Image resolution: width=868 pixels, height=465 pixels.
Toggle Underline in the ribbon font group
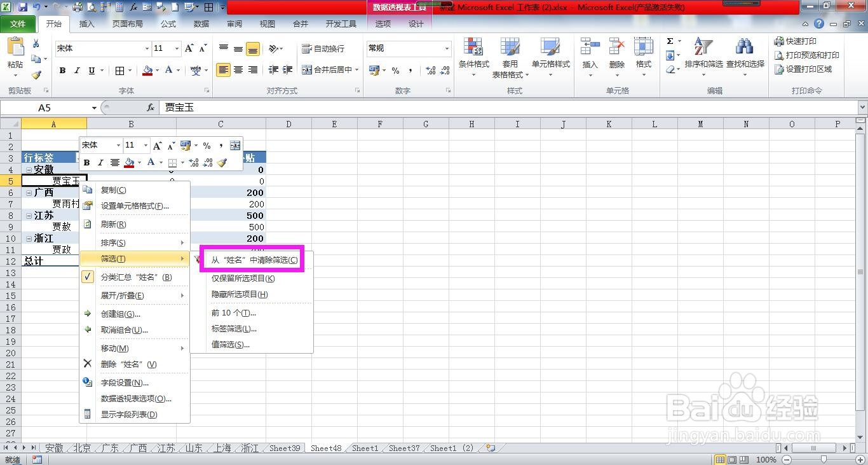(x=92, y=71)
